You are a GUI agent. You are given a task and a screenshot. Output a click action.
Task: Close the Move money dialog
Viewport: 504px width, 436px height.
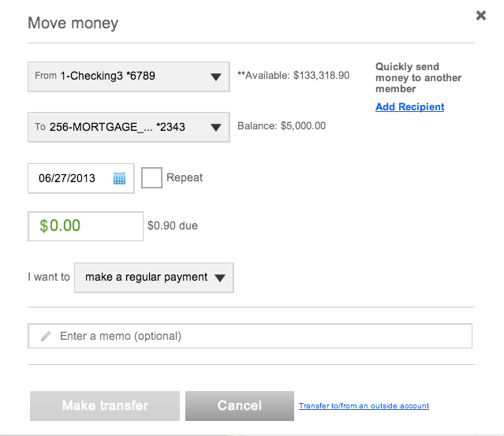pos(480,15)
